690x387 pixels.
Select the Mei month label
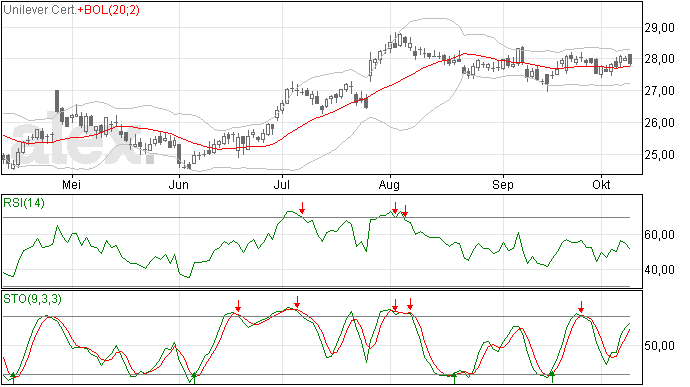coord(71,184)
